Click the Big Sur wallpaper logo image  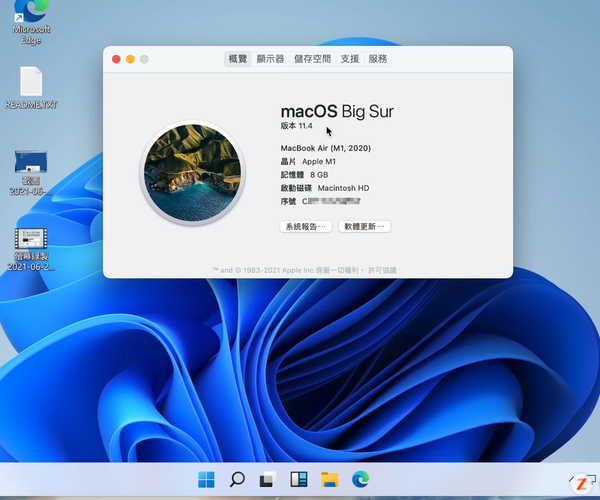tap(192, 173)
